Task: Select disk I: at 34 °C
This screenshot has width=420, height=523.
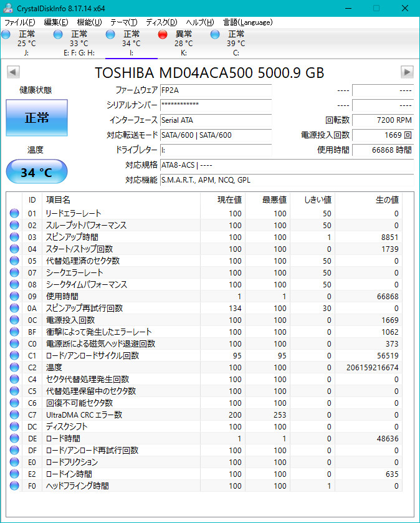Action: [131, 44]
